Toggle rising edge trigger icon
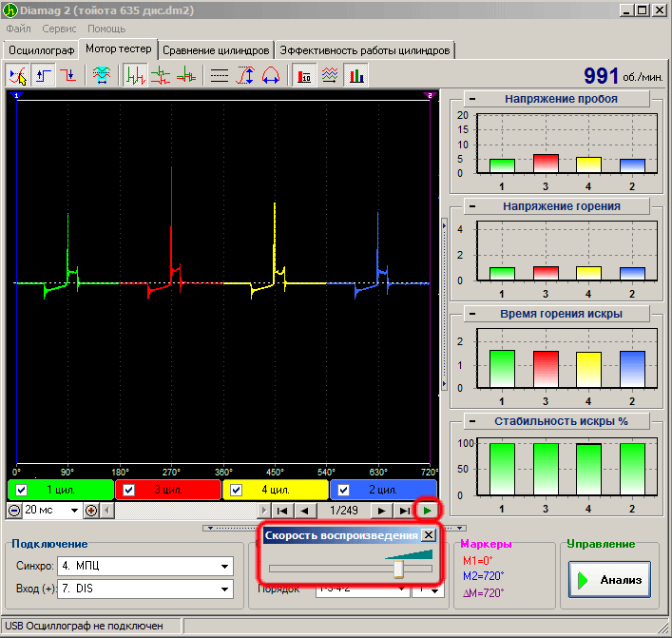672x638 pixels. (x=44, y=75)
